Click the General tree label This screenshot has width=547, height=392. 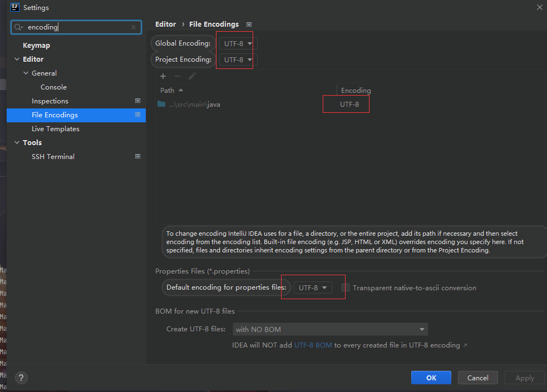click(x=44, y=73)
